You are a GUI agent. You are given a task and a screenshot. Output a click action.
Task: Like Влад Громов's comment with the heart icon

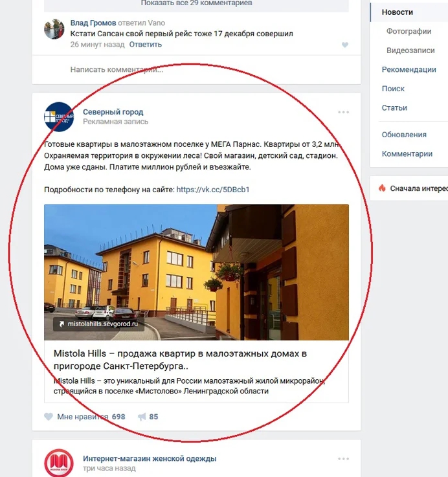(345, 45)
